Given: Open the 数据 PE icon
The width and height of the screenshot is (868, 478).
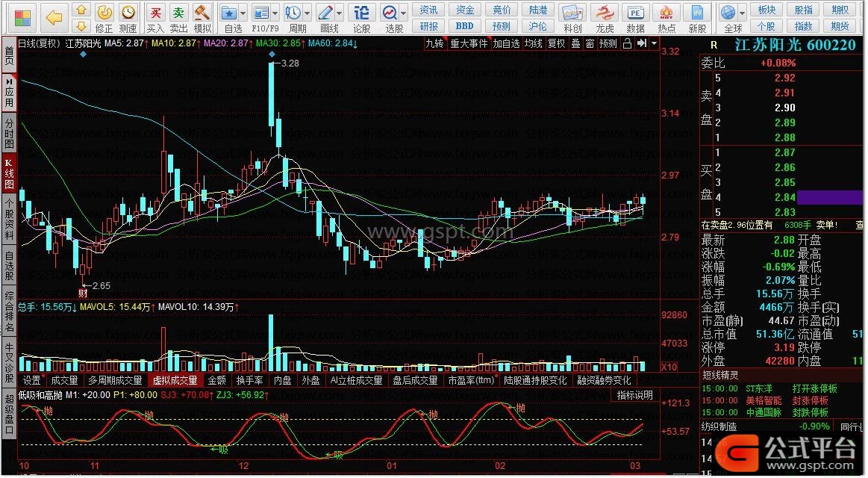Looking at the screenshot, I should 635,12.
